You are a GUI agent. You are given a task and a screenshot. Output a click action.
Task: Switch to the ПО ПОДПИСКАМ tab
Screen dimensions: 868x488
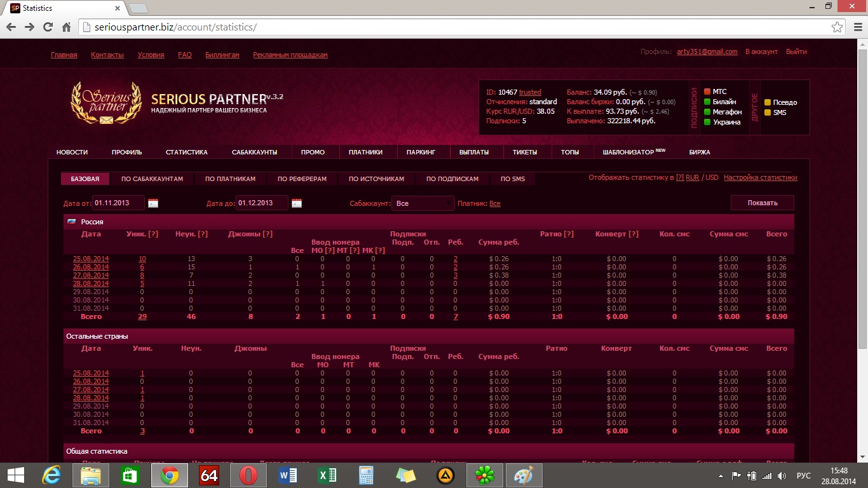tap(452, 179)
